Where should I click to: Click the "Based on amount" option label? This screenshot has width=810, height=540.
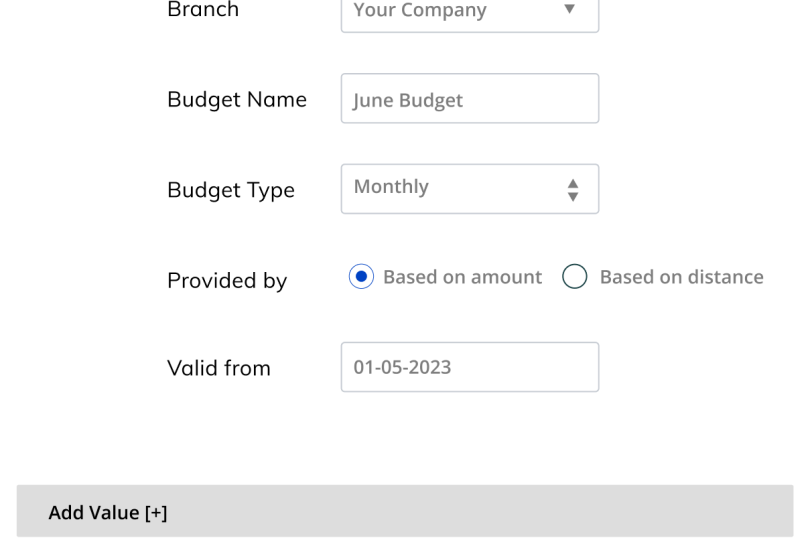click(x=462, y=277)
